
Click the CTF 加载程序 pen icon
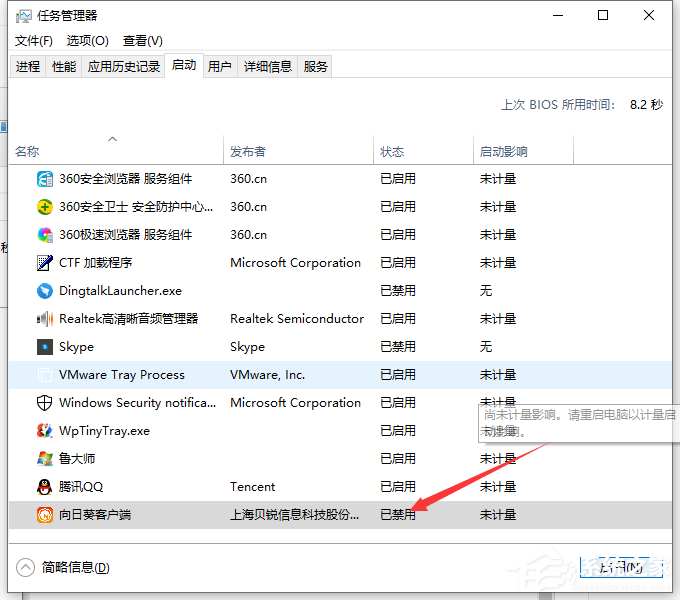[45, 263]
